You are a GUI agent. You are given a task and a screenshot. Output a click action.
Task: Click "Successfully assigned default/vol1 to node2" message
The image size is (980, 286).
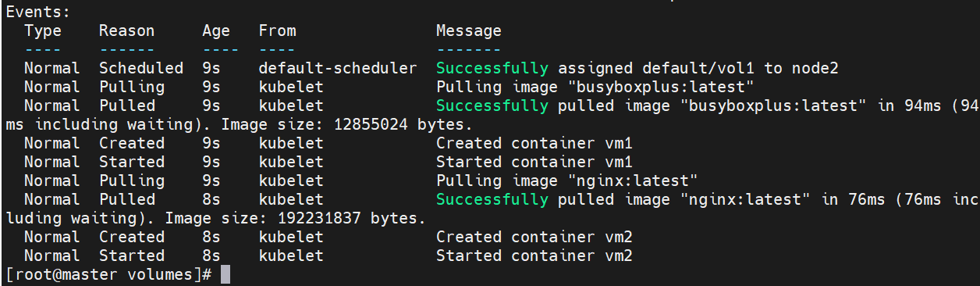coord(637,69)
